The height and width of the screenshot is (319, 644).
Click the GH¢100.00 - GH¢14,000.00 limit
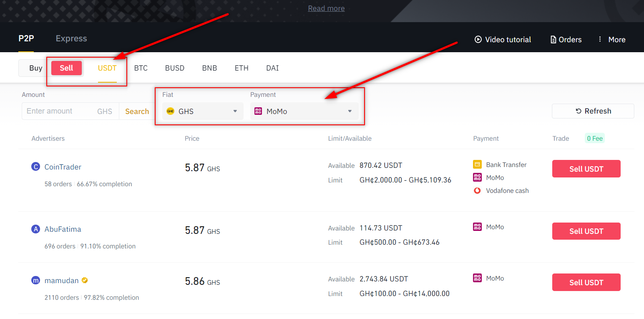[x=405, y=294]
